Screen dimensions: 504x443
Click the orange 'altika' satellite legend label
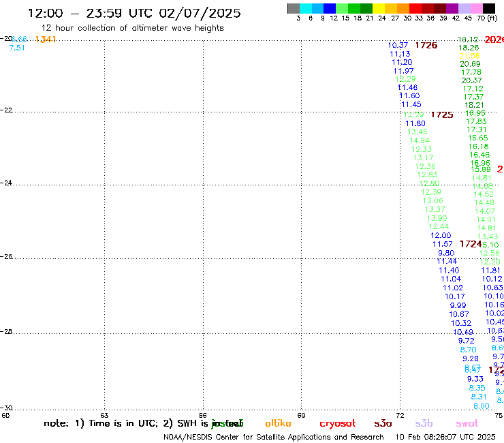278,423
